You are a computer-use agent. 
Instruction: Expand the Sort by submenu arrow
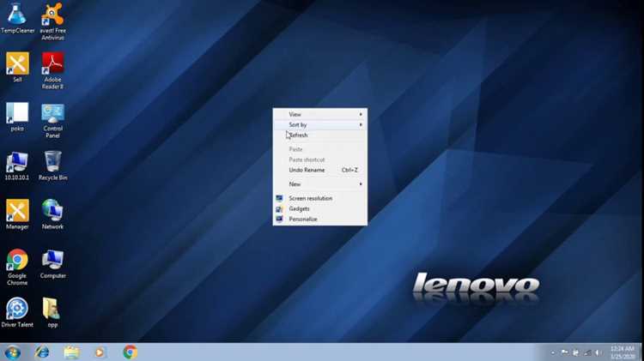tap(361, 124)
